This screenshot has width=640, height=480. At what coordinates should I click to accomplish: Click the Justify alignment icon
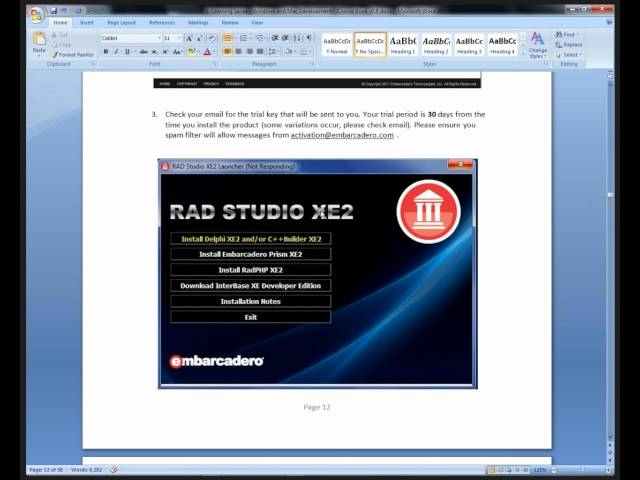(x=260, y=52)
